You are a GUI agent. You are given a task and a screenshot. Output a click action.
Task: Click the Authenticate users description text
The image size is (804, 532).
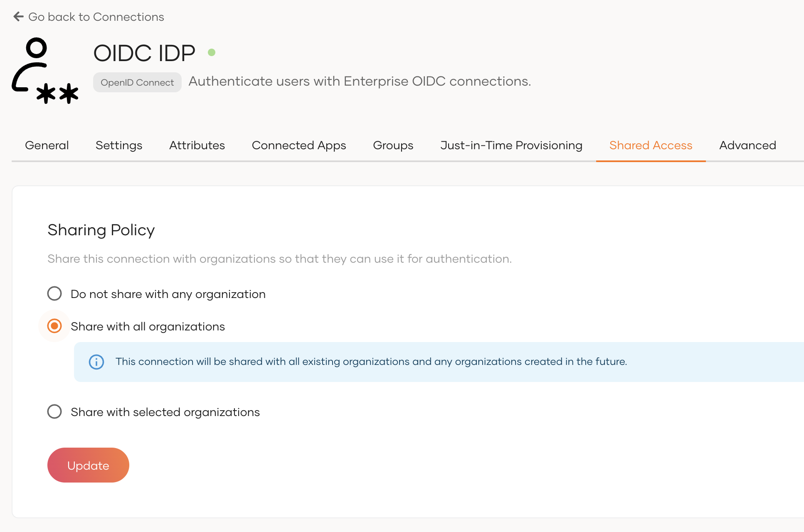coord(360,81)
